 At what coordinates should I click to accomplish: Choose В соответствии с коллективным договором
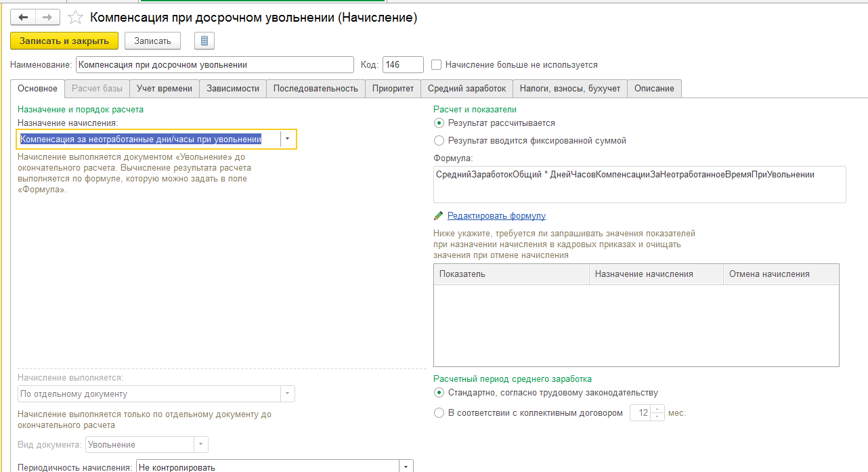439,413
